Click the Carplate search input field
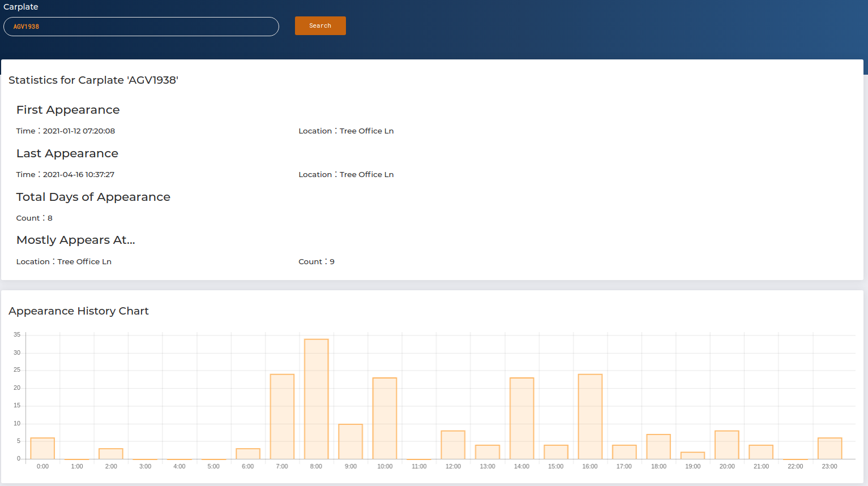This screenshot has width=868, height=486. pos(141,27)
